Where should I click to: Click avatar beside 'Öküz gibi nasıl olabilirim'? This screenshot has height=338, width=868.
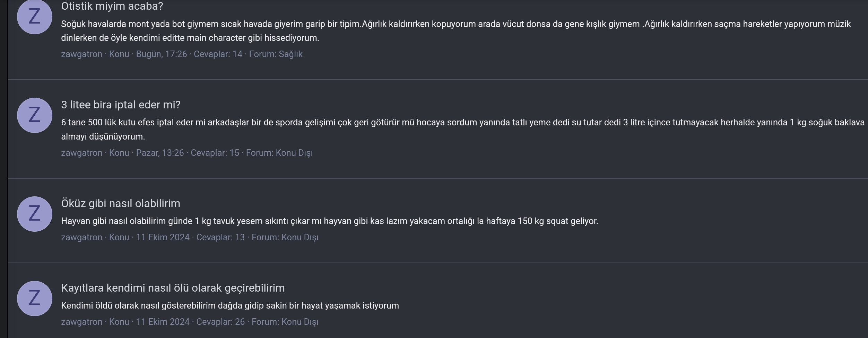pos(34,214)
